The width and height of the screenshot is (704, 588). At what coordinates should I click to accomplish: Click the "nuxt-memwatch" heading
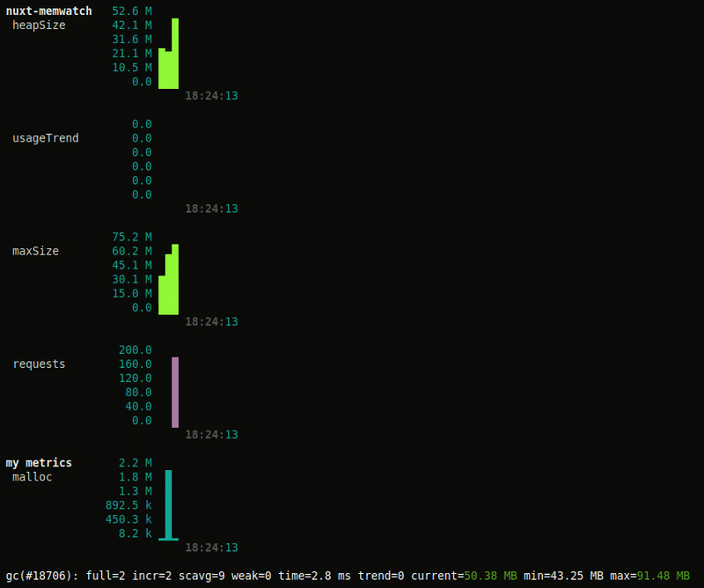(48, 11)
